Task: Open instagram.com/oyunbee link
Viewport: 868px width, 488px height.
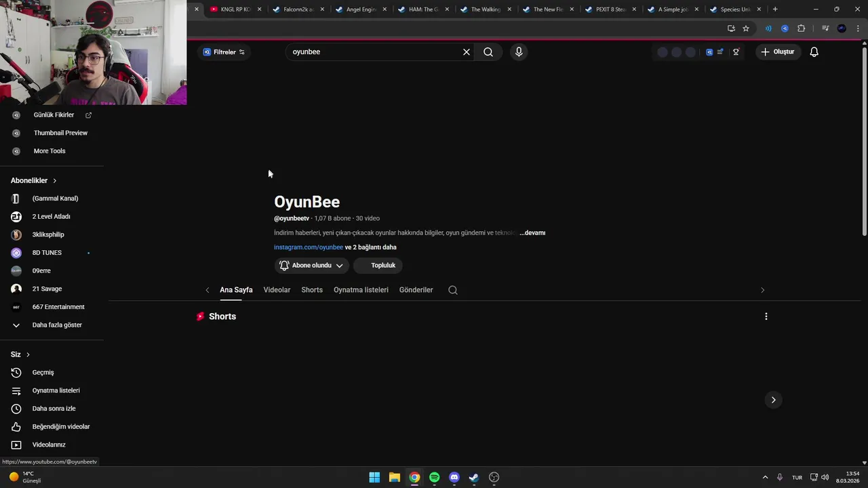Action: [x=309, y=247]
